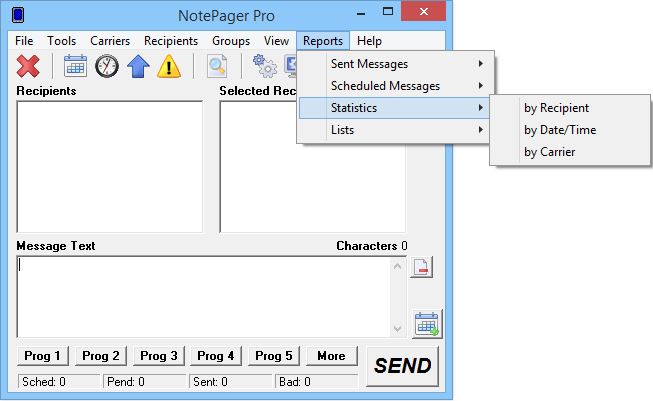Open the View menu
653x401 pixels.
pyautogui.click(x=276, y=41)
